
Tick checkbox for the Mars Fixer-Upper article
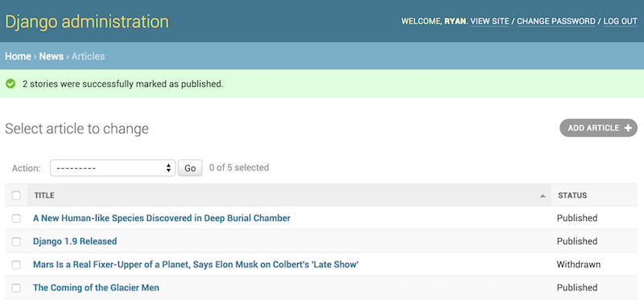pos(16,265)
